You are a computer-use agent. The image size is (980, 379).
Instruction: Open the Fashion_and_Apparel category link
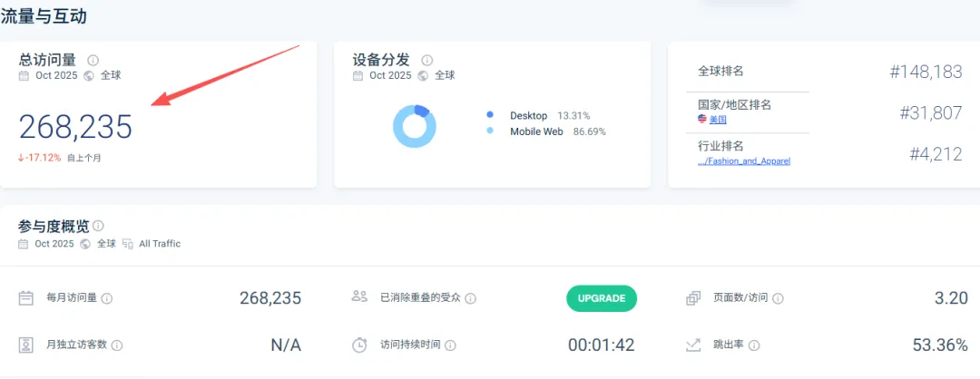point(744,160)
